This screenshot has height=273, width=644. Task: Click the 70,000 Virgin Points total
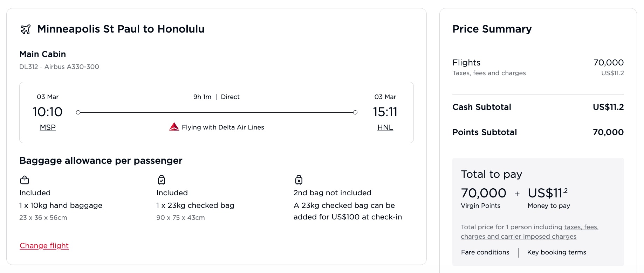[483, 193]
